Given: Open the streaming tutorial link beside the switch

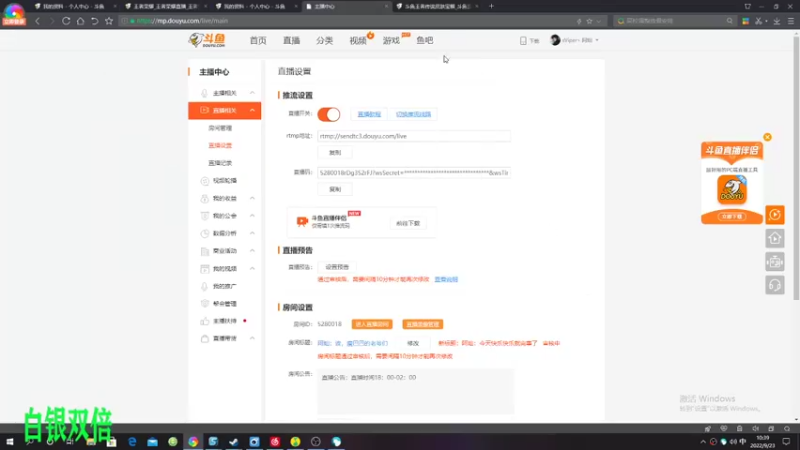Looking at the screenshot, I should click(x=369, y=114).
